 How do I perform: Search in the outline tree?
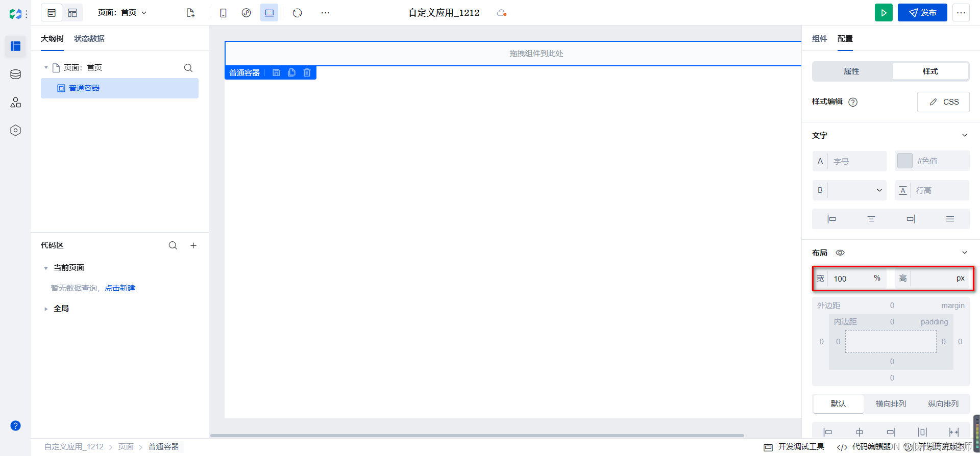pos(188,68)
